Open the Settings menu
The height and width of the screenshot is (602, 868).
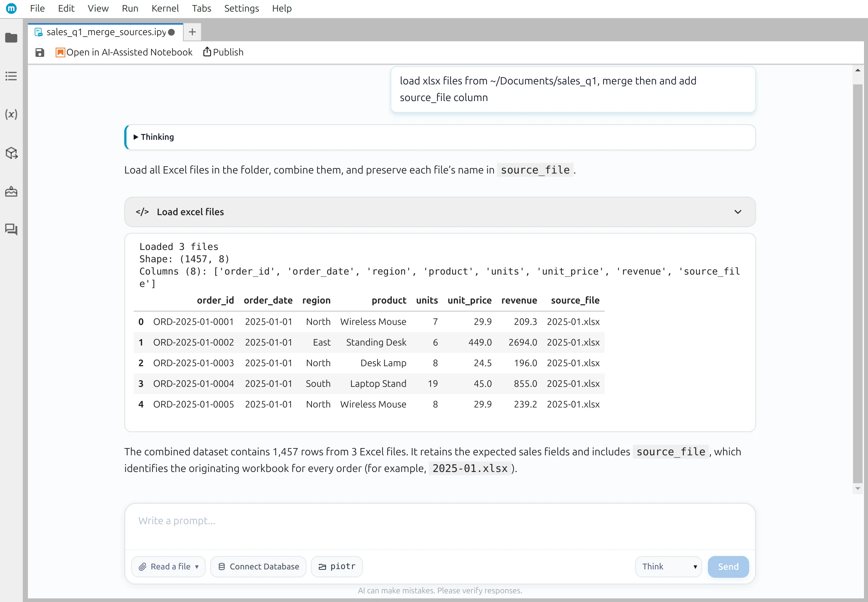tap(242, 8)
